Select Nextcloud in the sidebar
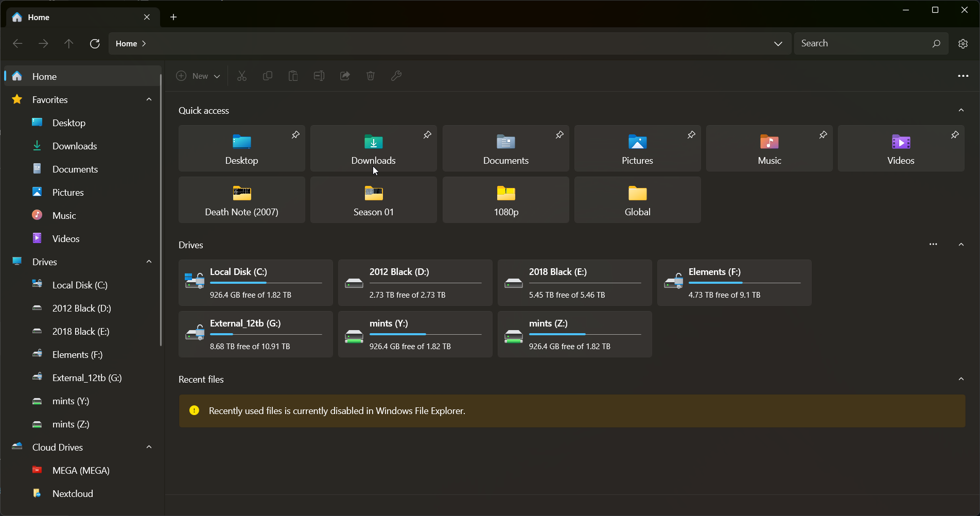Screen dimensions: 980x516 click(73, 493)
